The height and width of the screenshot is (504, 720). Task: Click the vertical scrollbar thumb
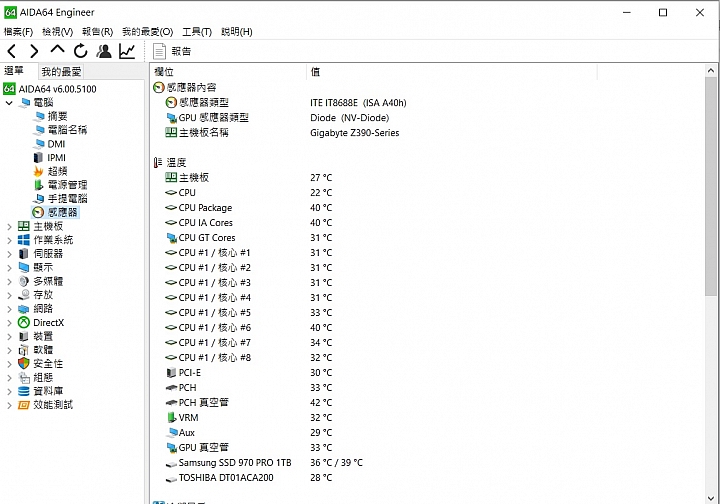coord(711,186)
